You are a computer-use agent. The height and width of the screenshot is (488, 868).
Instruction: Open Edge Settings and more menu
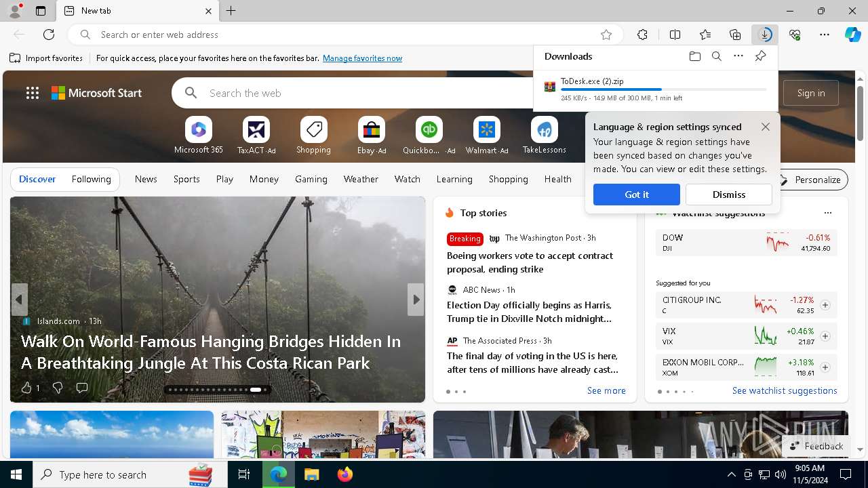pos(825,35)
